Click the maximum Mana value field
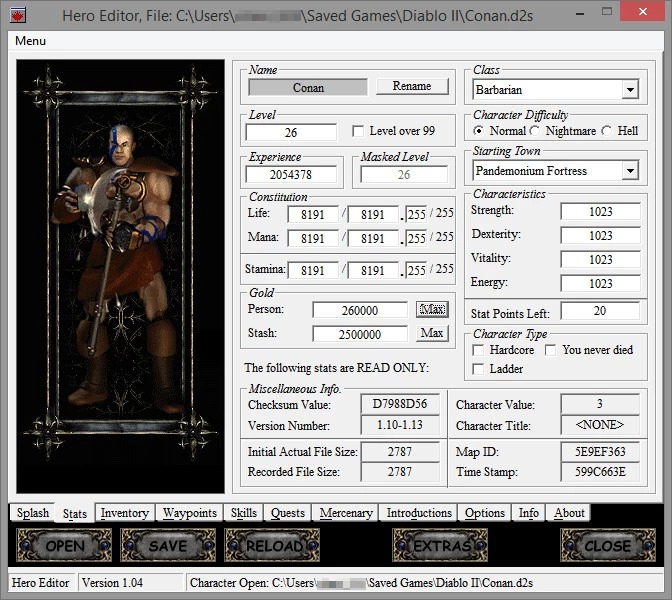This screenshot has height=600, width=672. click(373, 238)
